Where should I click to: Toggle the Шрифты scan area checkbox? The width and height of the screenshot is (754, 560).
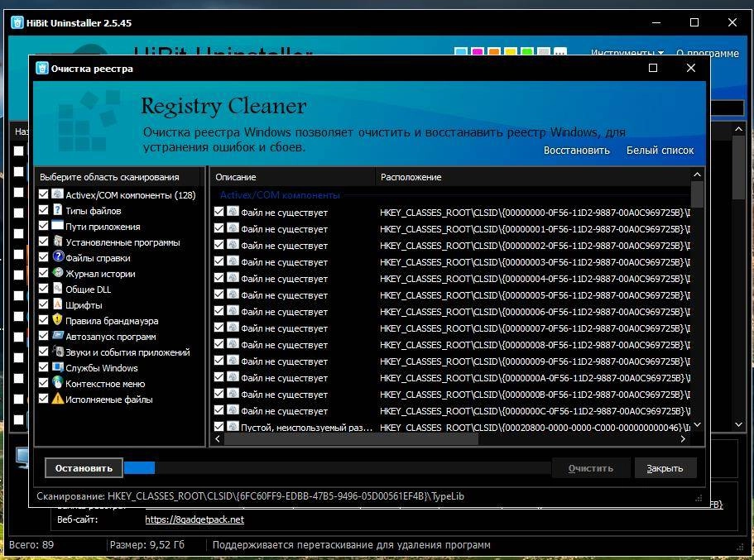coord(43,304)
